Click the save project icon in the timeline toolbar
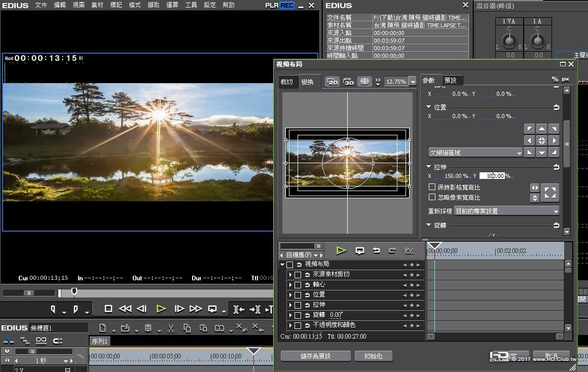 (x=148, y=328)
